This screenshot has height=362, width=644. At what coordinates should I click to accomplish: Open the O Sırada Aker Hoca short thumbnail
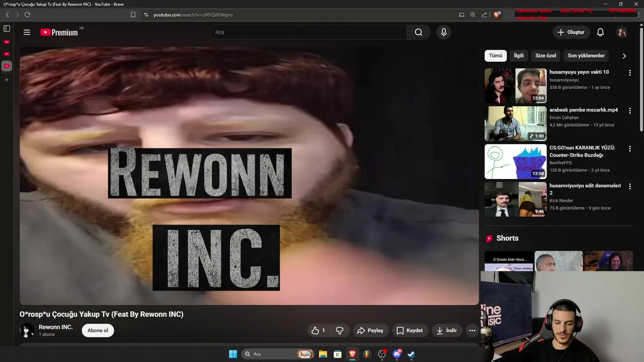click(x=508, y=261)
